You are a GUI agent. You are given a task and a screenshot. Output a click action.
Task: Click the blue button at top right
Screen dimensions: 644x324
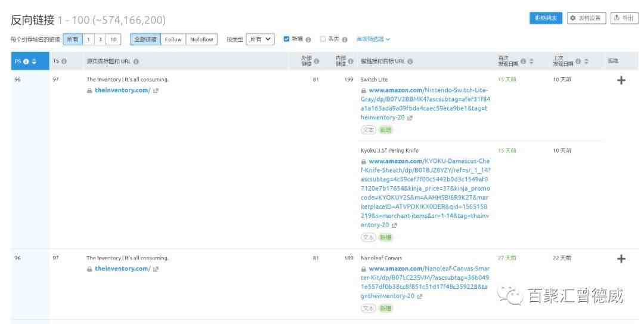(546, 18)
